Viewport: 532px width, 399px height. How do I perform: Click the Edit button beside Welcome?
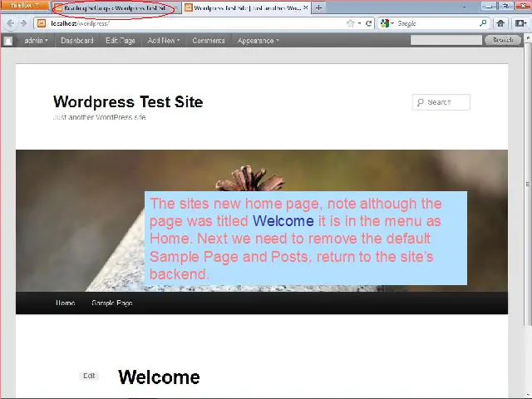[89, 376]
